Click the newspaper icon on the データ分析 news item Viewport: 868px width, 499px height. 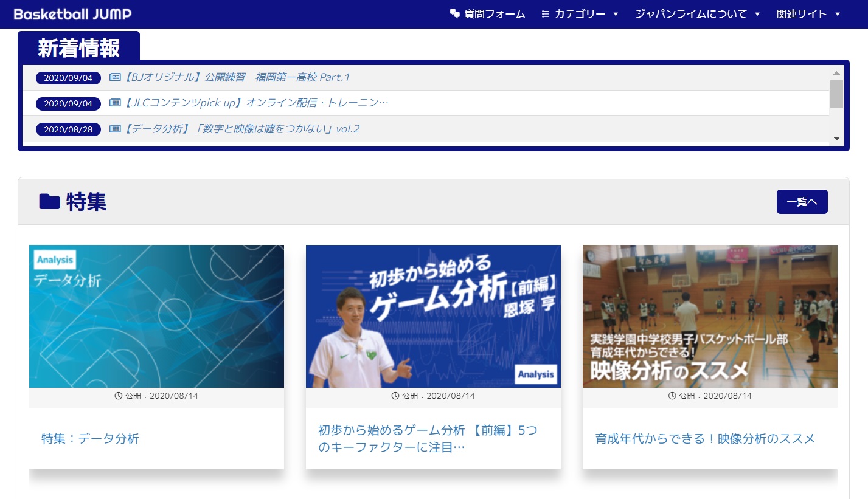(x=115, y=129)
